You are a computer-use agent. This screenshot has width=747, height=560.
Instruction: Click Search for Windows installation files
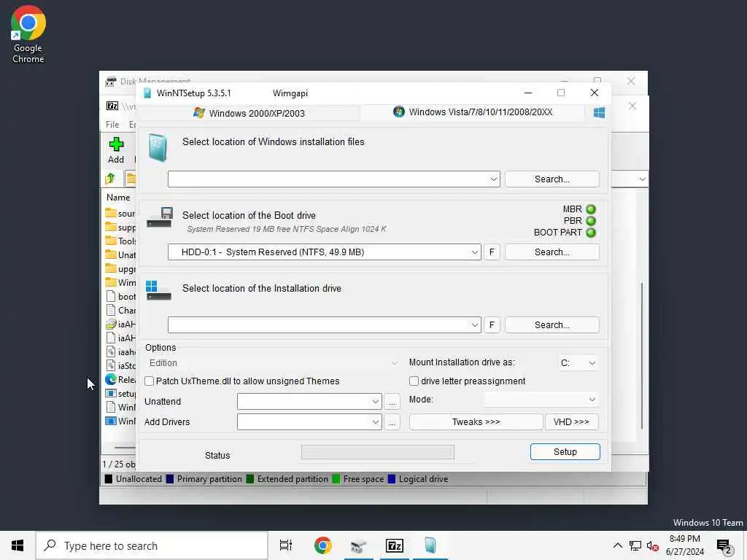point(551,179)
